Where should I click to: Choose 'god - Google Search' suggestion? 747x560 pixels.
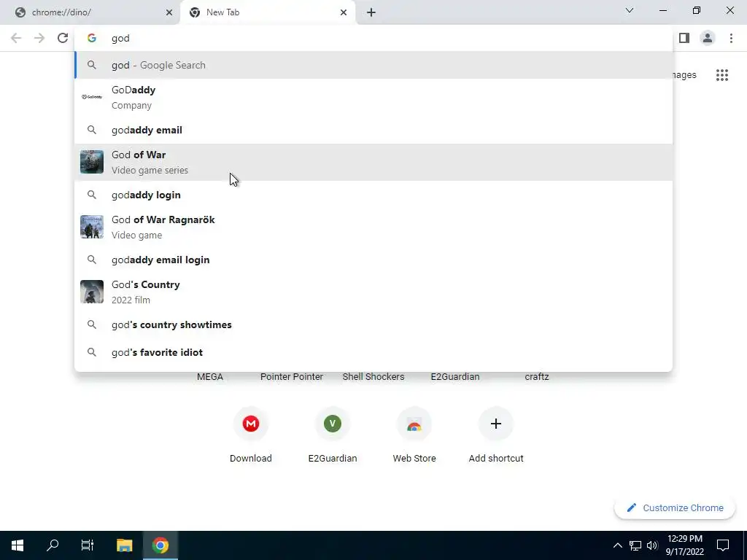coord(373,65)
